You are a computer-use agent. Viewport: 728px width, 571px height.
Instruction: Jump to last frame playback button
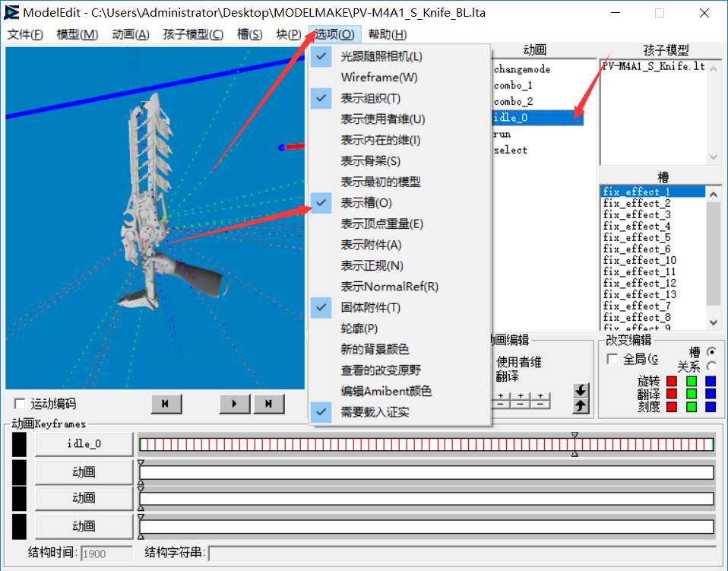coord(269,403)
